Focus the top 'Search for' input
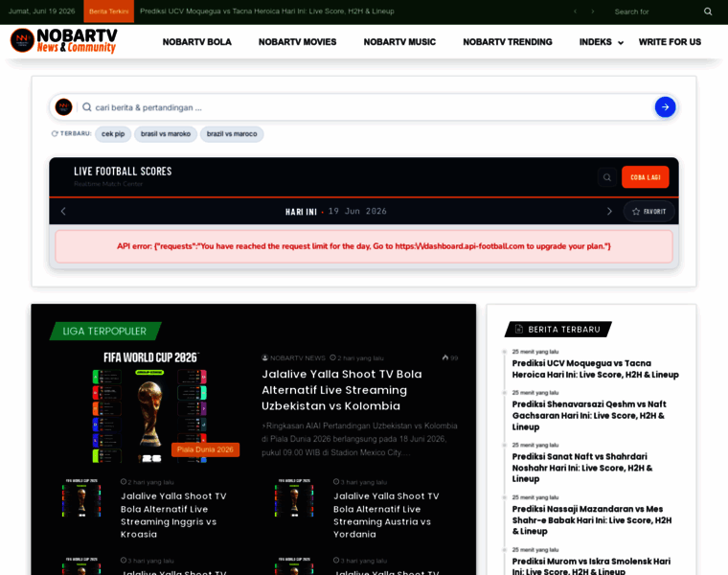The width and height of the screenshot is (728, 575). [x=654, y=11]
